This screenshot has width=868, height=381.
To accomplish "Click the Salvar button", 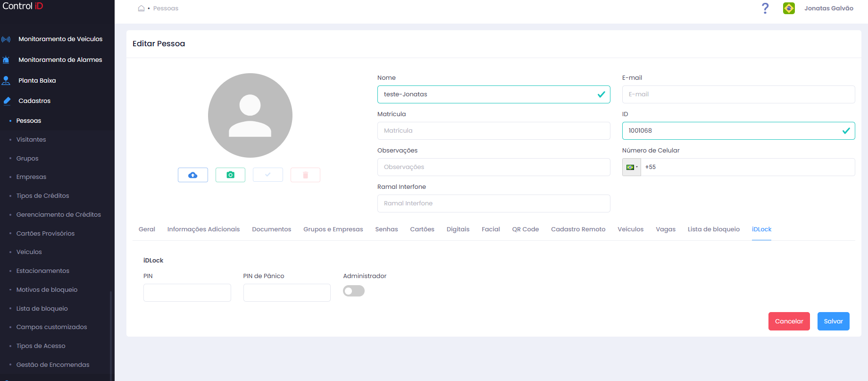I will click(833, 321).
